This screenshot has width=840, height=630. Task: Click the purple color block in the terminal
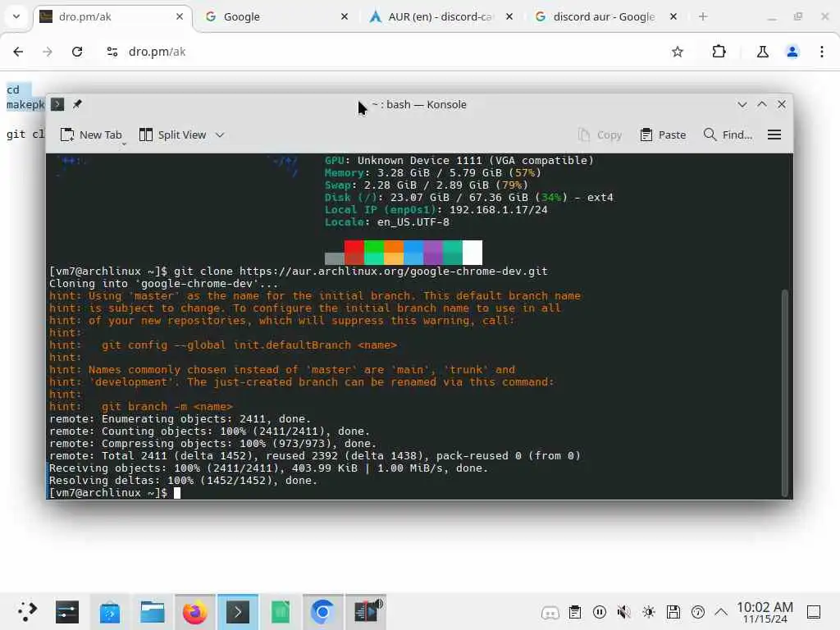433,253
